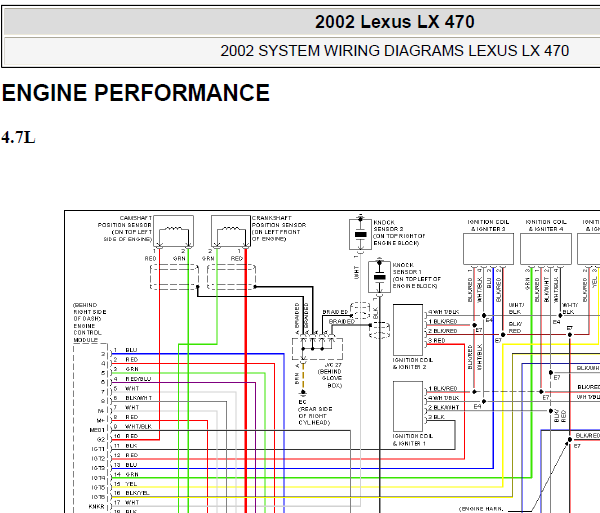Click the '2 BLK/WHT' pin on Igniter 1

(x=443, y=407)
